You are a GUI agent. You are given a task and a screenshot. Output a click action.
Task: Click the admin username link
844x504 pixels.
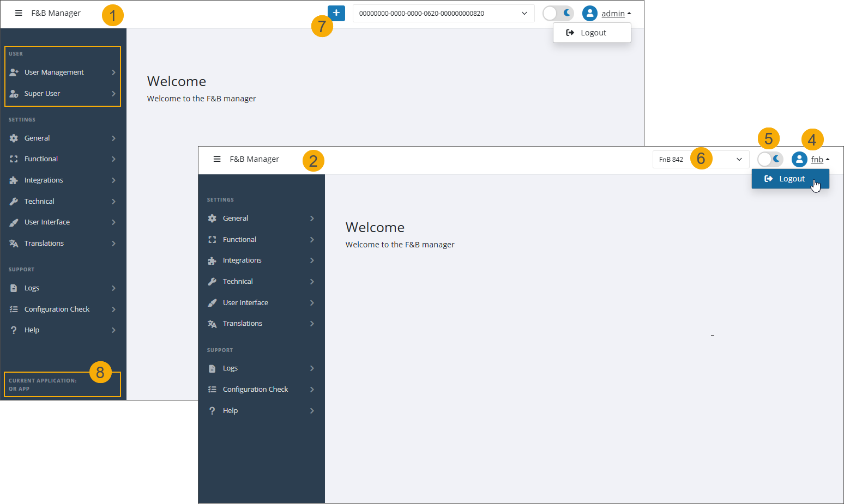point(613,13)
